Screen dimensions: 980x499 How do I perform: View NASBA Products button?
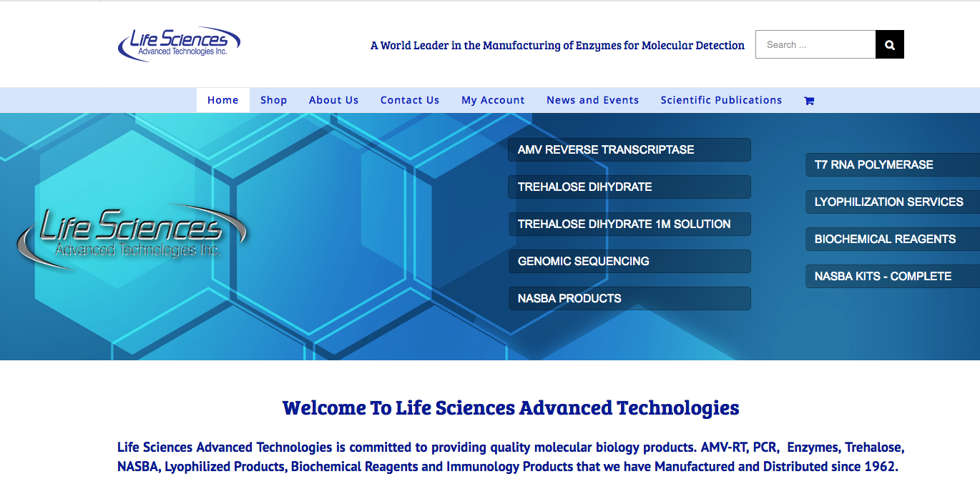point(629,298)
